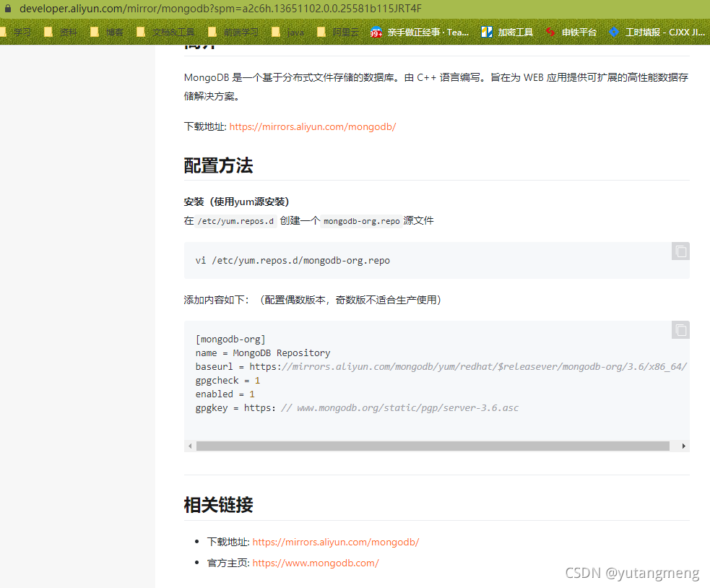Click the lock icon in address bar

[x=8, y=8]
